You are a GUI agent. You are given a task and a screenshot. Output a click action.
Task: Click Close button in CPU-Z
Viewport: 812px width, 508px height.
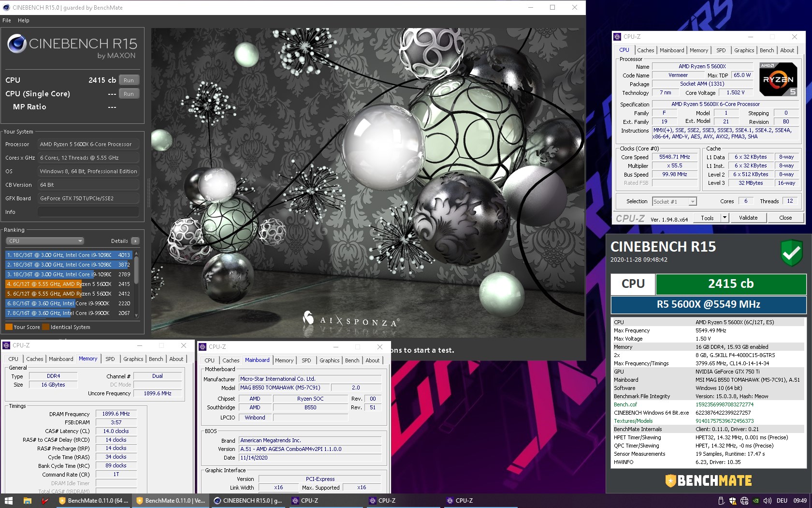click(785, 218)
